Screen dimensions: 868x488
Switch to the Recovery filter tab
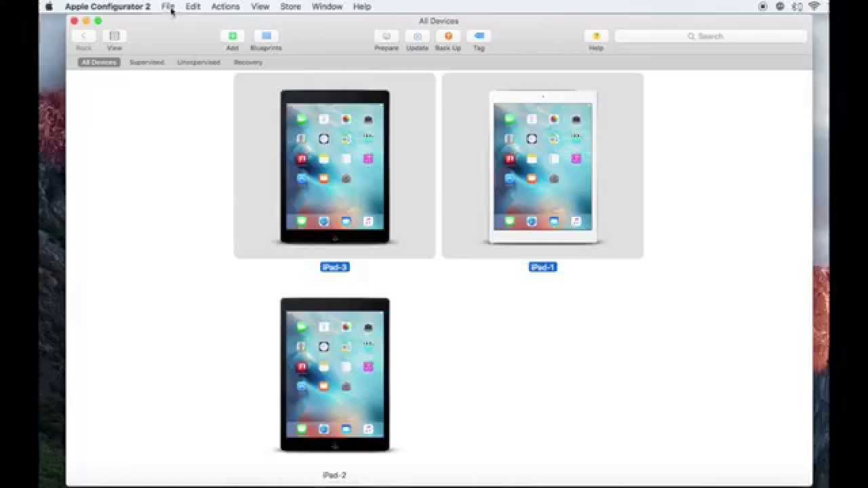(248, 62)
